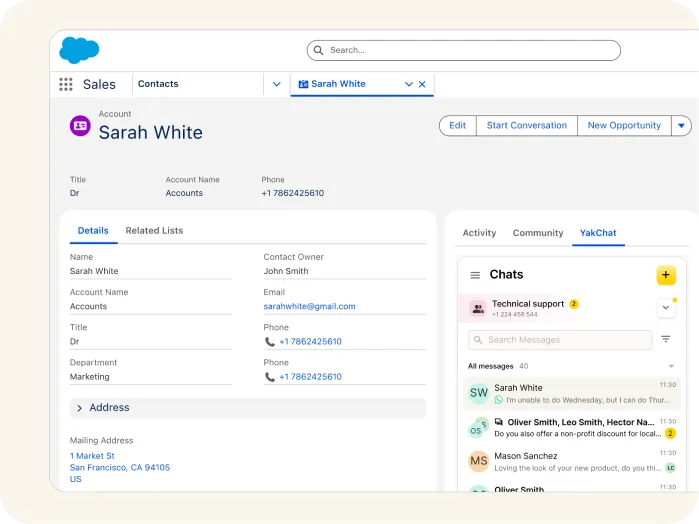Image resolution: width=699 pixels, height=524 pixels.
Task: Click the Technical support group icon
Action: point(478,308)
